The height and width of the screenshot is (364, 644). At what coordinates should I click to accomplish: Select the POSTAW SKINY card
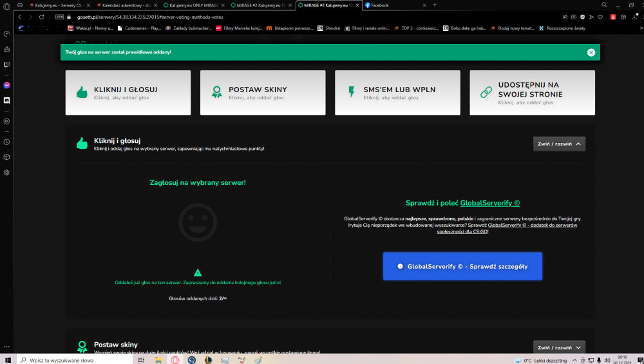(x=263, y=92)
